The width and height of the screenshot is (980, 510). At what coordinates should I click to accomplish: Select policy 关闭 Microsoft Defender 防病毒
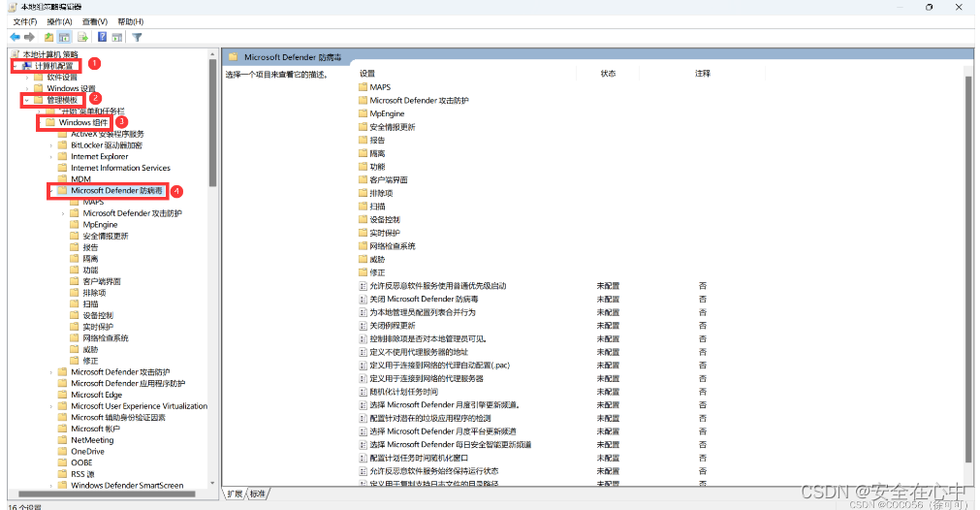pos(424,300)
